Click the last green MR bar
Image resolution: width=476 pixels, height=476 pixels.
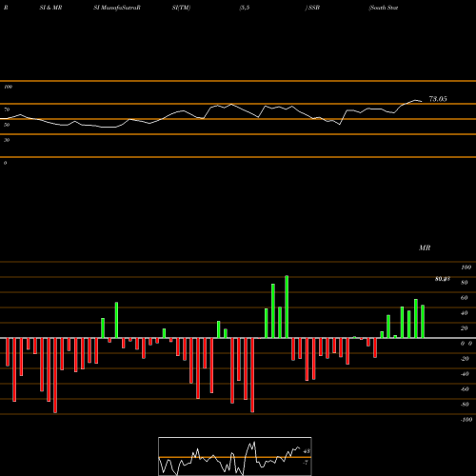tap(423, 322)
